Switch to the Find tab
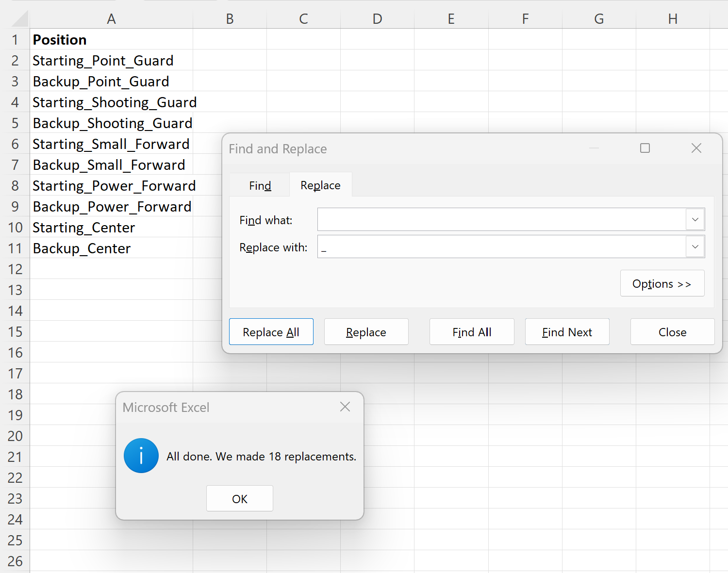The width and height of the screenshot is (728, 573). click(259, 185)
